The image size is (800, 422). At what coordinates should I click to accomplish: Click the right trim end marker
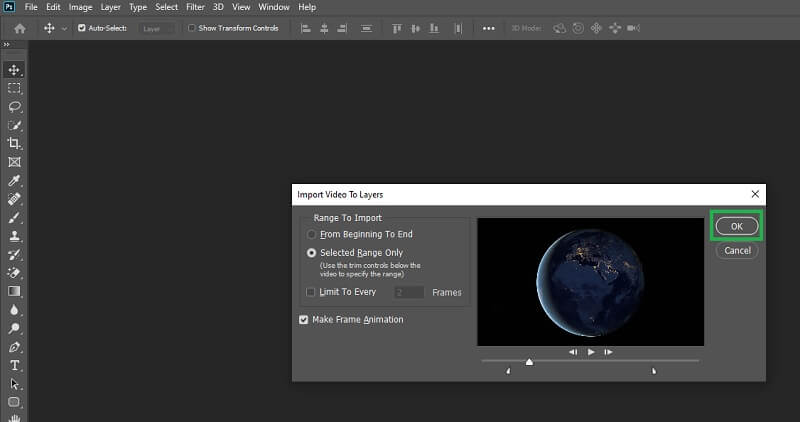654,371
